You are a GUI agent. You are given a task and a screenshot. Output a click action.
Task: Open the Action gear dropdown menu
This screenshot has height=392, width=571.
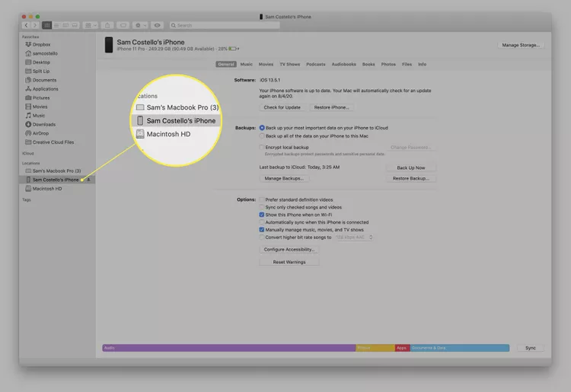coord(140,25)
